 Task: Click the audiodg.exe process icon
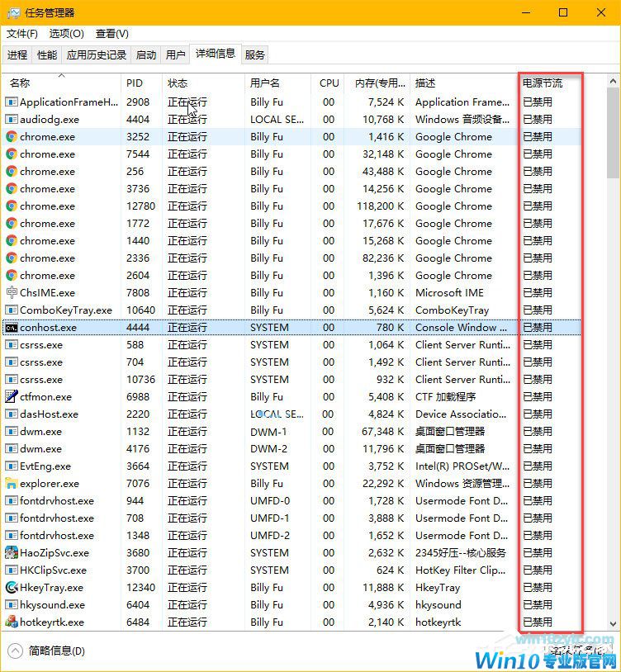coord(11,119)
